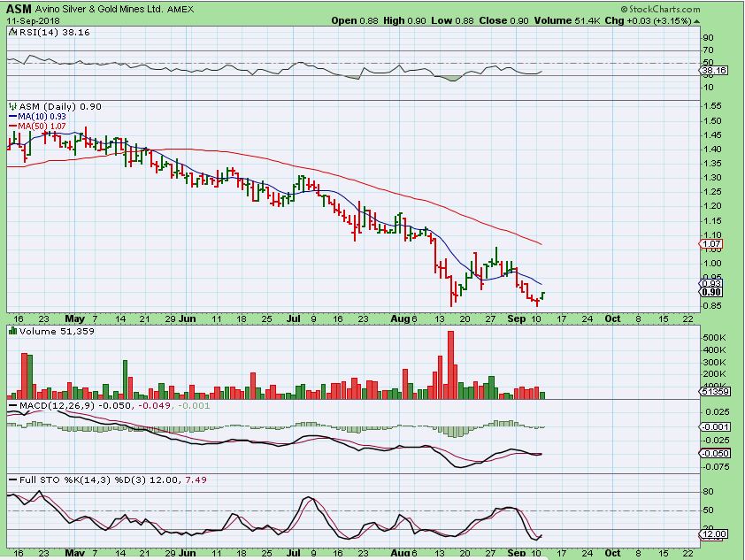Viewport: 745px width, 560px height.
Task: Click the Oct label on the price time axis
Action: tap(612, 317)
